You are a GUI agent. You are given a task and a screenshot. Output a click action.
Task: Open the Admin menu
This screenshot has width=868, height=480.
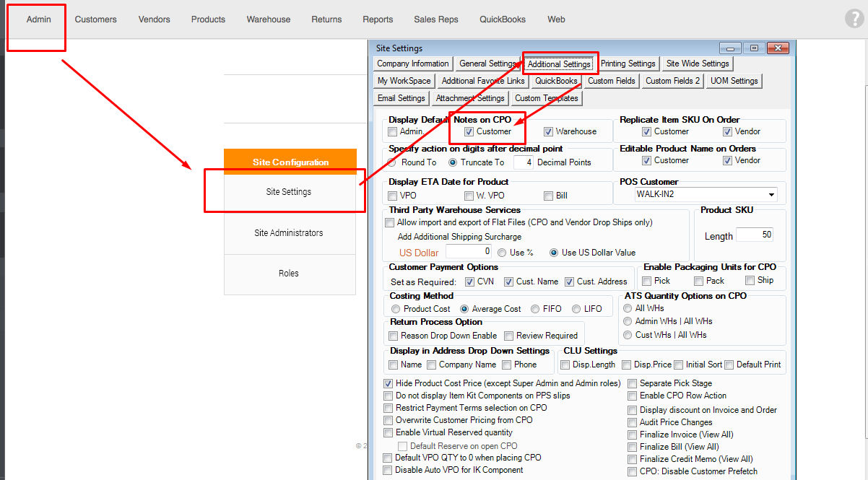[x=39, y=19]
